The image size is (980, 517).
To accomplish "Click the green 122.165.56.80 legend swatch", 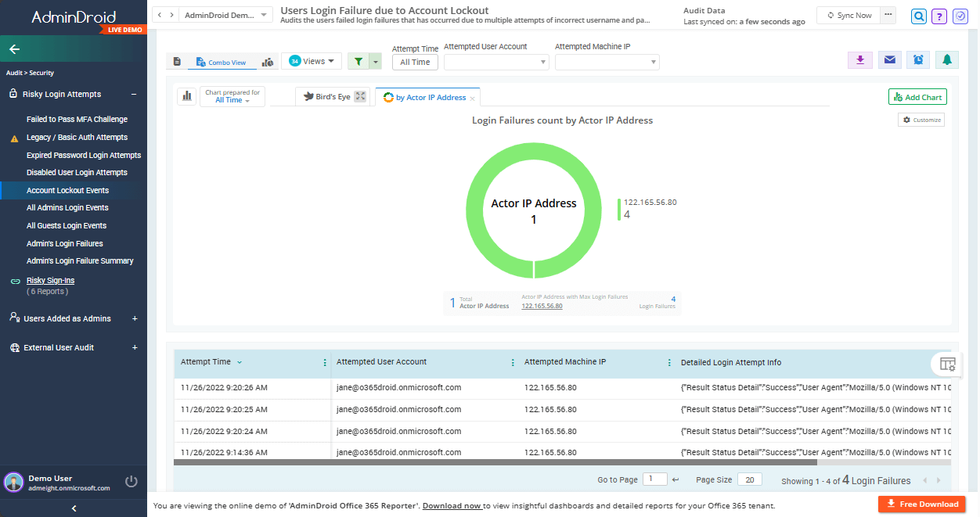I will click(619, 210).
